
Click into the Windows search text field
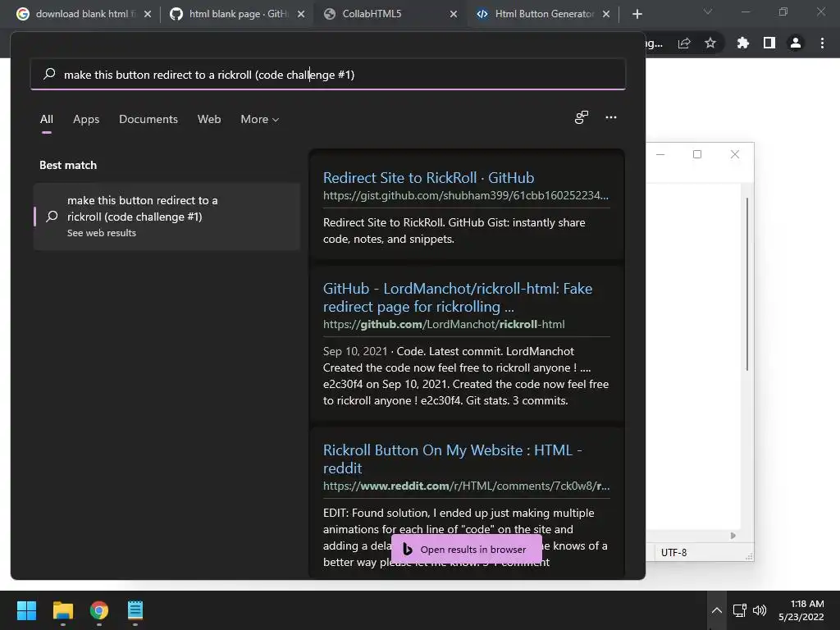click(x=328, y=74)
